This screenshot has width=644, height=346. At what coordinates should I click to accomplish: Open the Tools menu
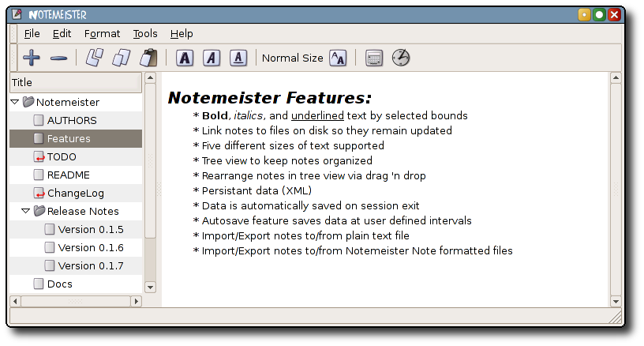click(145, 34)
